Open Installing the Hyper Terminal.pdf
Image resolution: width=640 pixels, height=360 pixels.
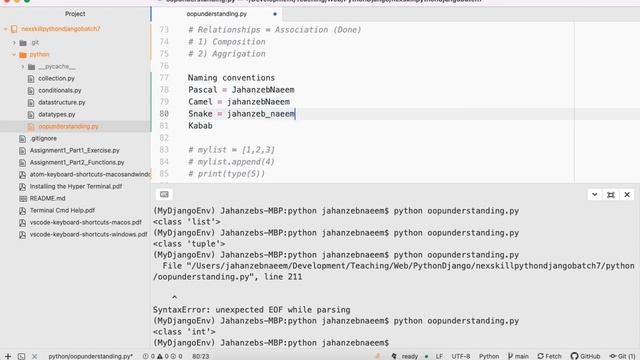(x=76, y=187)
